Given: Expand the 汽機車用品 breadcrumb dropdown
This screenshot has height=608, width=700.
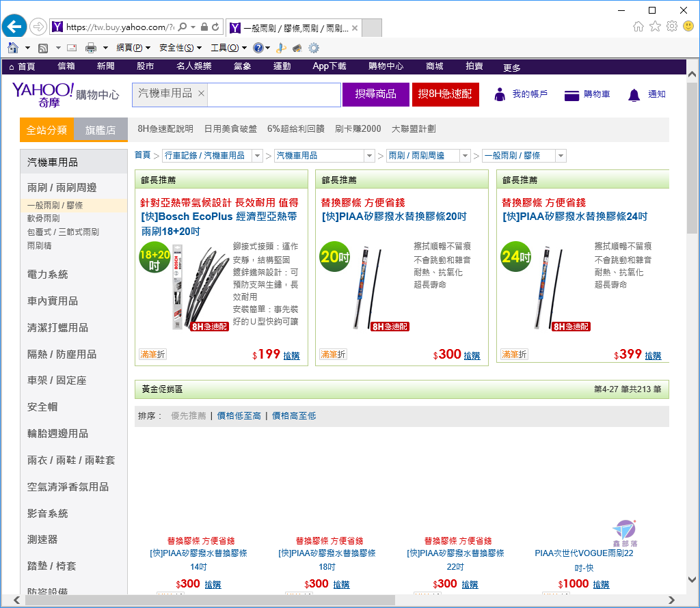Looking at the screenshot, I should click(370, 156).
